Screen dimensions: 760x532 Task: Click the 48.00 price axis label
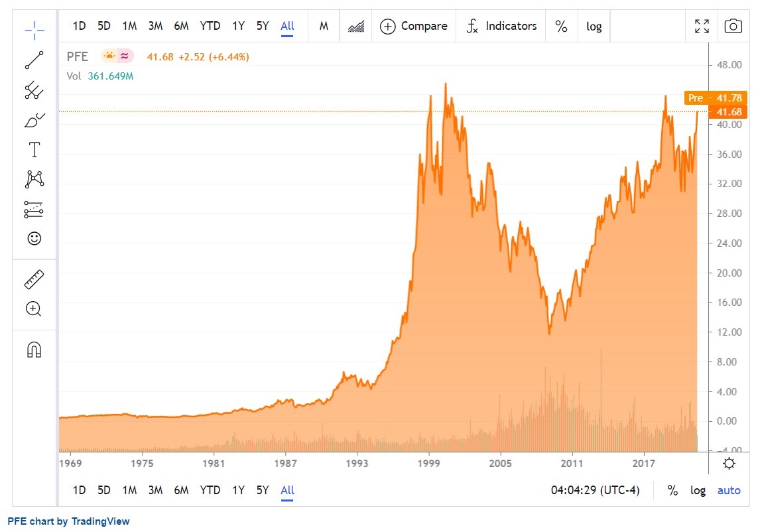click(x=729, y=65)
